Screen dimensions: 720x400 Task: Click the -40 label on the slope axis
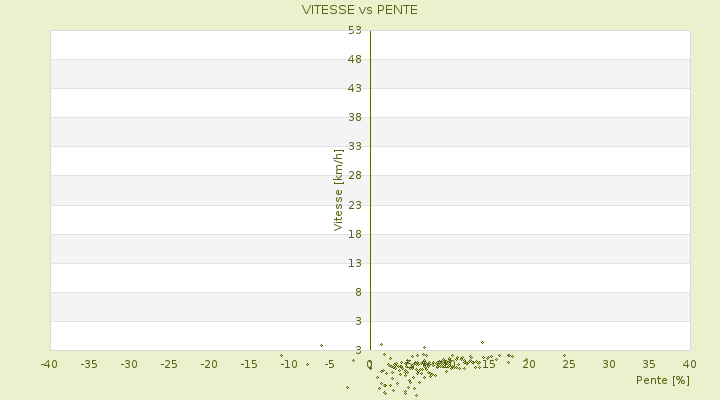pyautogui.click(x=49, y=364)
